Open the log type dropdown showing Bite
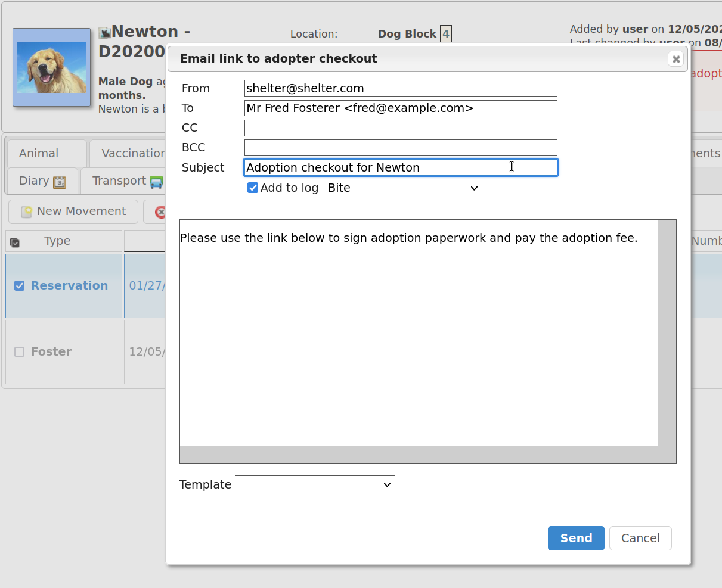 pyautogui.click(x=402, y=188)
